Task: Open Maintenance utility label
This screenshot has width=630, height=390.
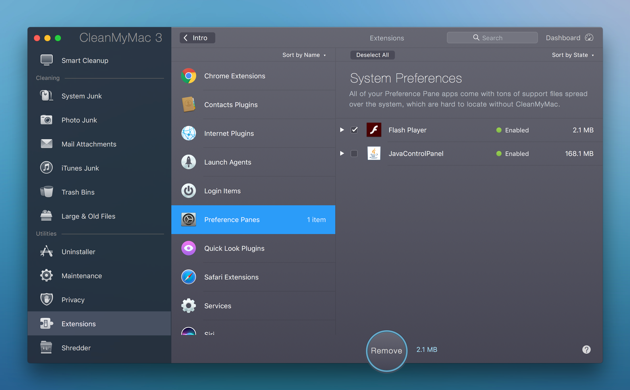Action: pyautogui.click(x=82, y=276)
